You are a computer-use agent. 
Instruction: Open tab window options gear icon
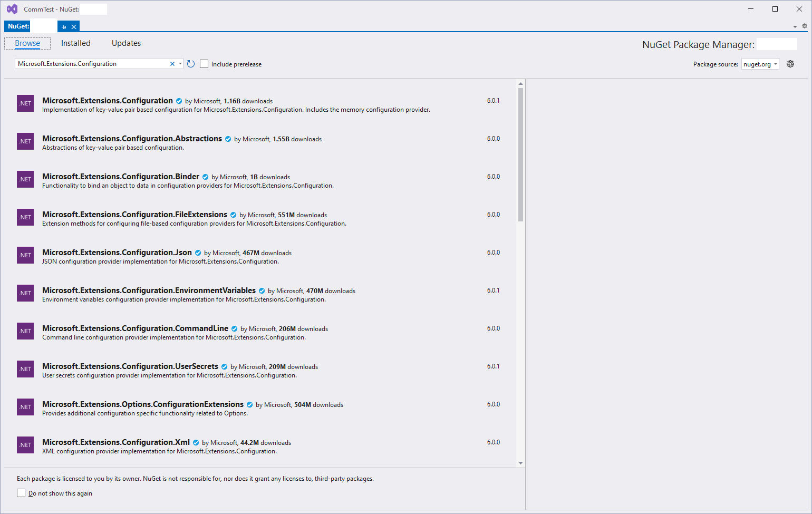[805, 26]
